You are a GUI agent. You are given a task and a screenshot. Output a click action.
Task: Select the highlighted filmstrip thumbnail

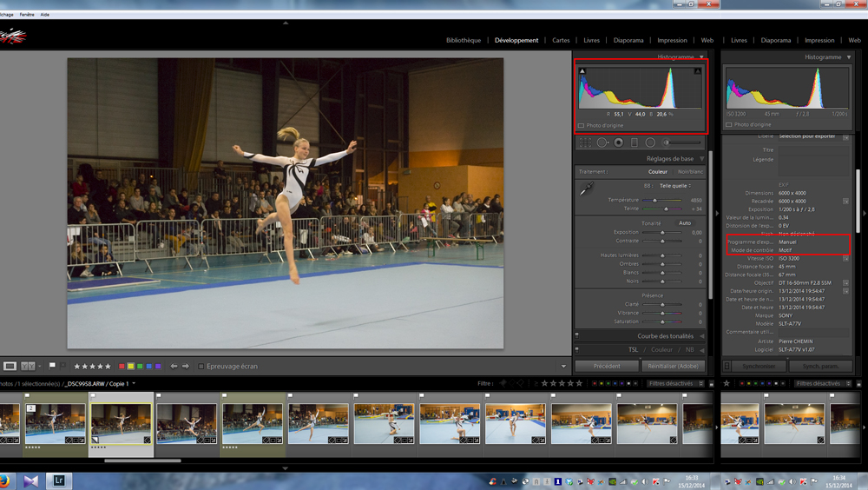point(122,424)
